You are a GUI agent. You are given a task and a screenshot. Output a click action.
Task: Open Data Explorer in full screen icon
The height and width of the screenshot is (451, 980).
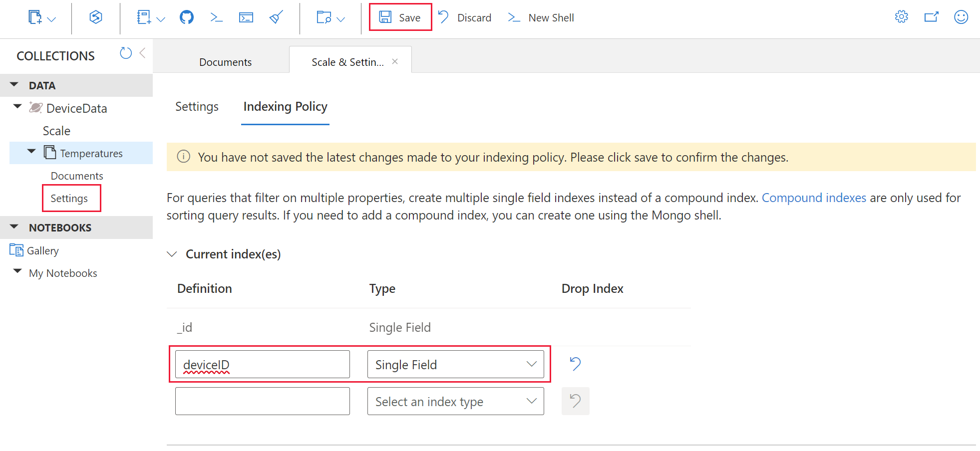pos(931,16)
